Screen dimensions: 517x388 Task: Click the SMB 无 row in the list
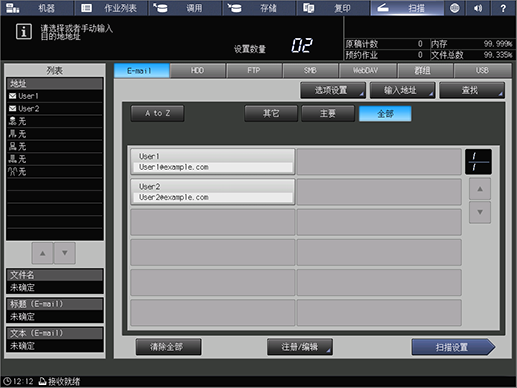(x=55, y=147)
